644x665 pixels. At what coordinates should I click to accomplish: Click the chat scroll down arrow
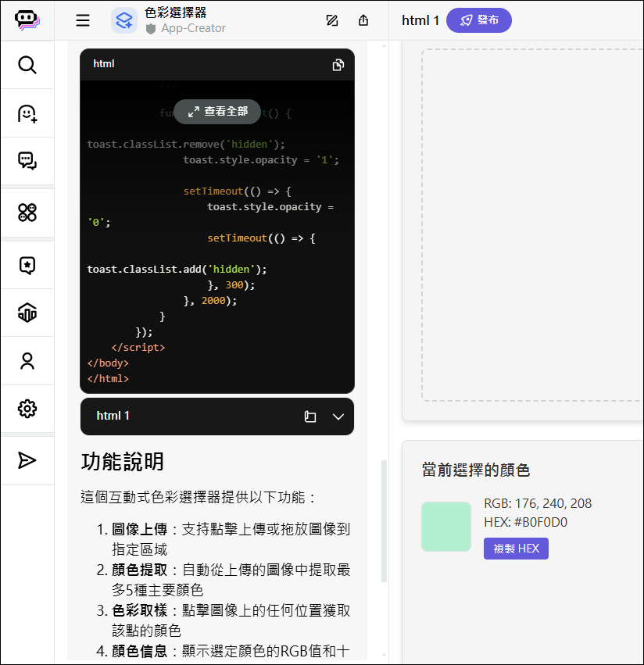click(384, 656)
